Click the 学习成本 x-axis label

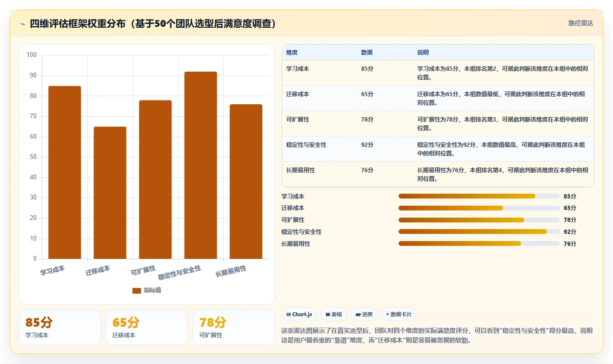(53, 271)
